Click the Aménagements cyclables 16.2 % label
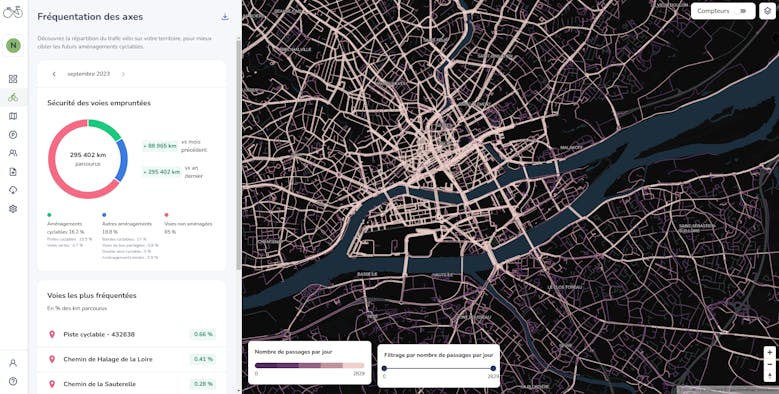The image size is (779, 394). click(x=66, y=228)
